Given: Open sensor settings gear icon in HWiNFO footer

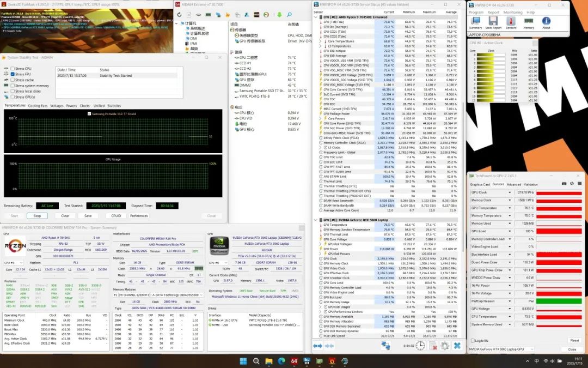Looking at the screenshot, I should coord(445,346).
